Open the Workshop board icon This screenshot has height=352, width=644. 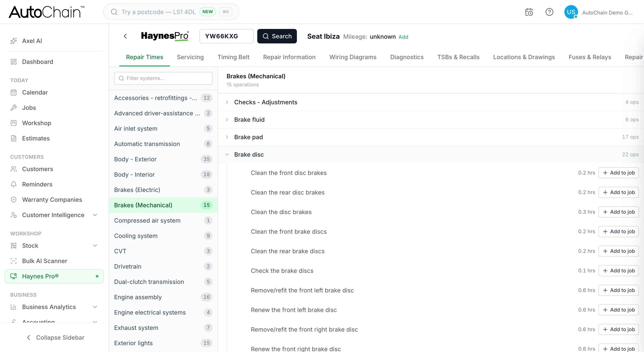[x=14, y=123]
